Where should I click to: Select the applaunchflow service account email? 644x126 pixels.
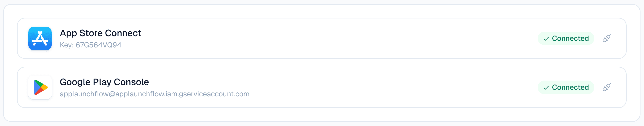point(155,94)
